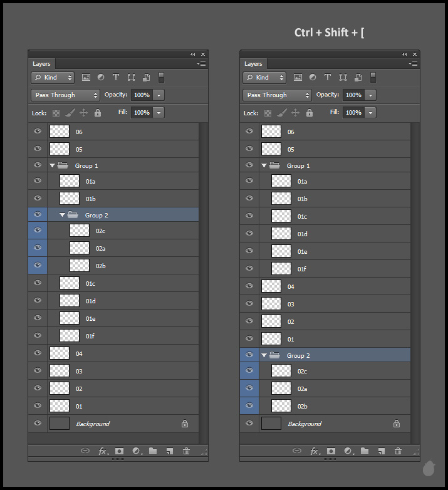This screenshot has width=448, height=490.
Task: Select the Layers tab in left panel
Action: 41,64
